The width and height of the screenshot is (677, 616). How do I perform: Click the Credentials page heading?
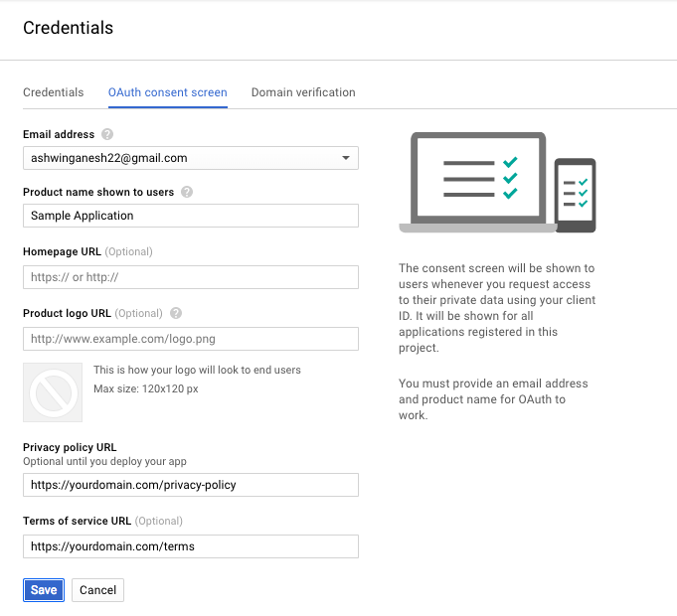[x=69, y=28]
